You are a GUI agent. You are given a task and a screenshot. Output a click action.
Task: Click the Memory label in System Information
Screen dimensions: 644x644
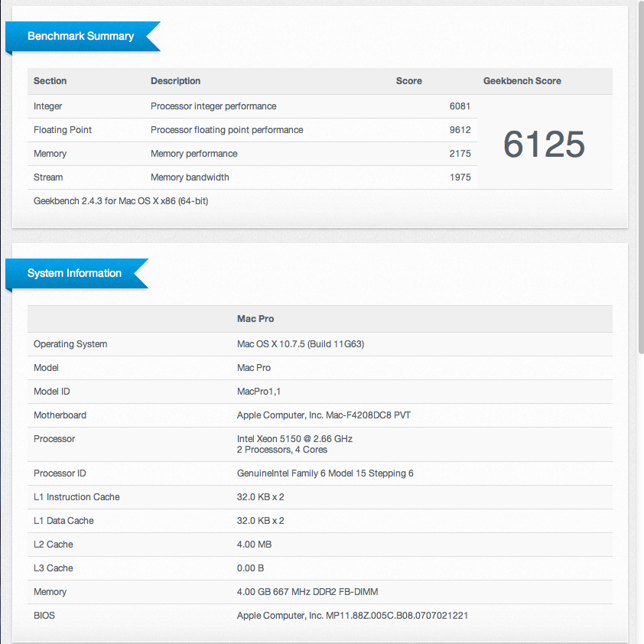(x=50, y=592)
